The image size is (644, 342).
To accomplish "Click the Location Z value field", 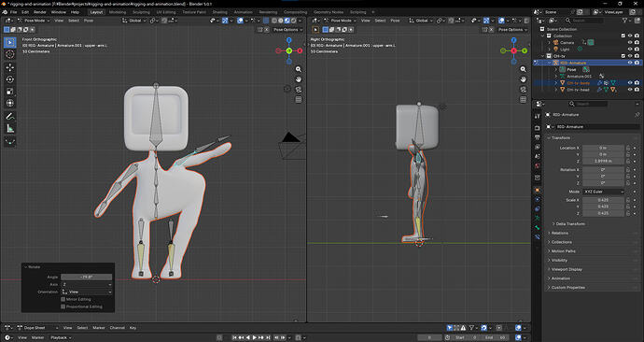I will point(603,161).
